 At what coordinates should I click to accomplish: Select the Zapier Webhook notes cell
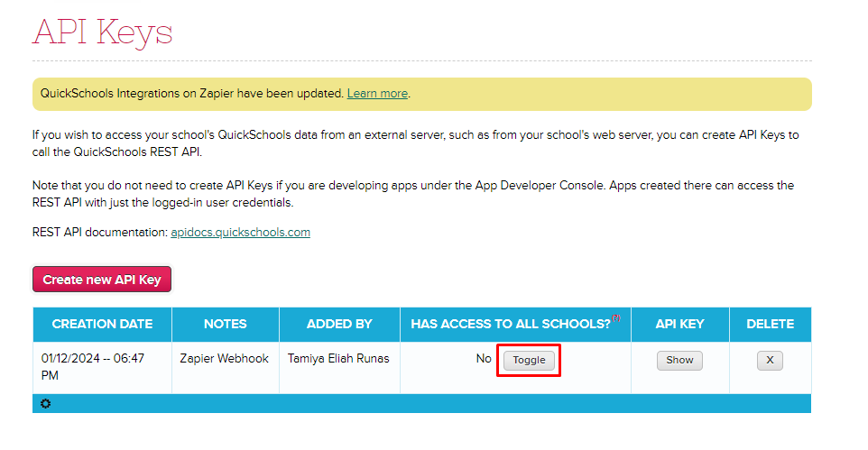click(226, 367)
